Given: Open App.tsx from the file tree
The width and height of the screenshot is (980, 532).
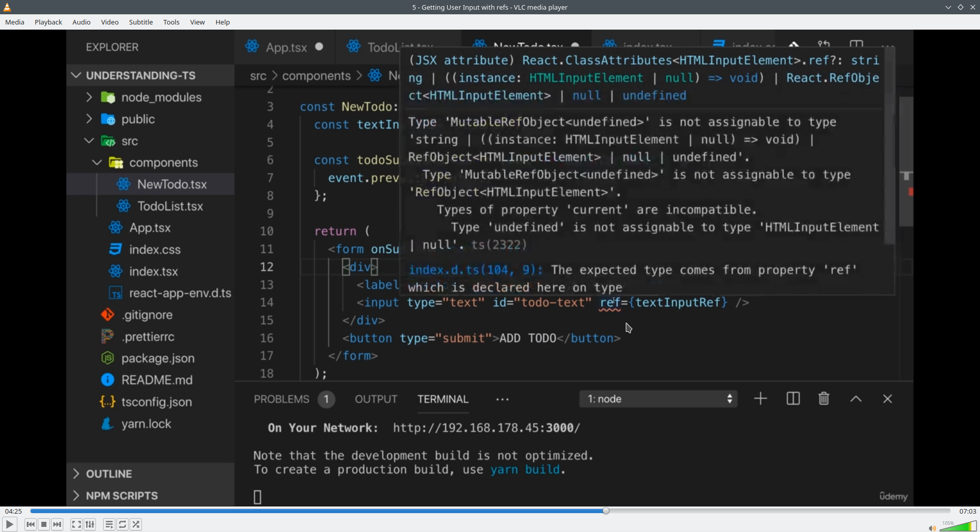Looking at the screenshot, I should (151, 228).
